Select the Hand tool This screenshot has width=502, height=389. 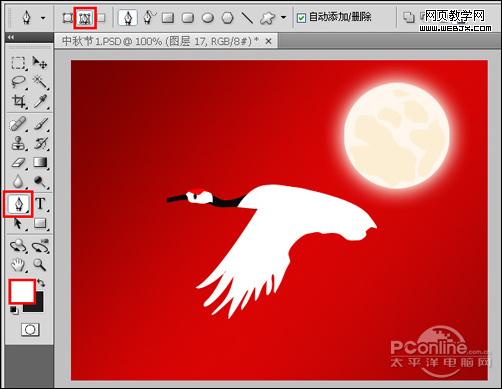click(18, 265)
